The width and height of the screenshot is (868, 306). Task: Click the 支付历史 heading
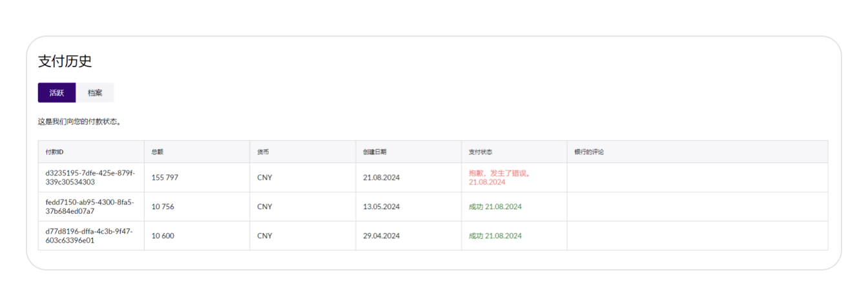(65, 61)
